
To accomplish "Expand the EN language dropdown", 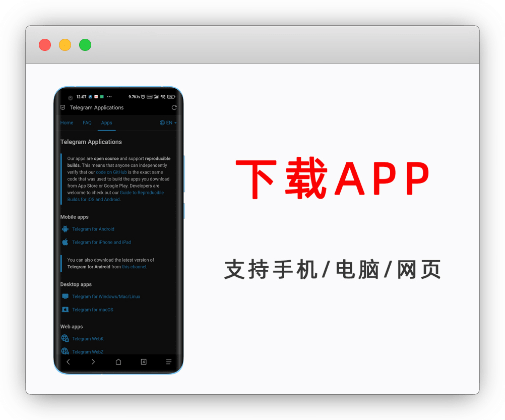I will (x=168, y=123).
